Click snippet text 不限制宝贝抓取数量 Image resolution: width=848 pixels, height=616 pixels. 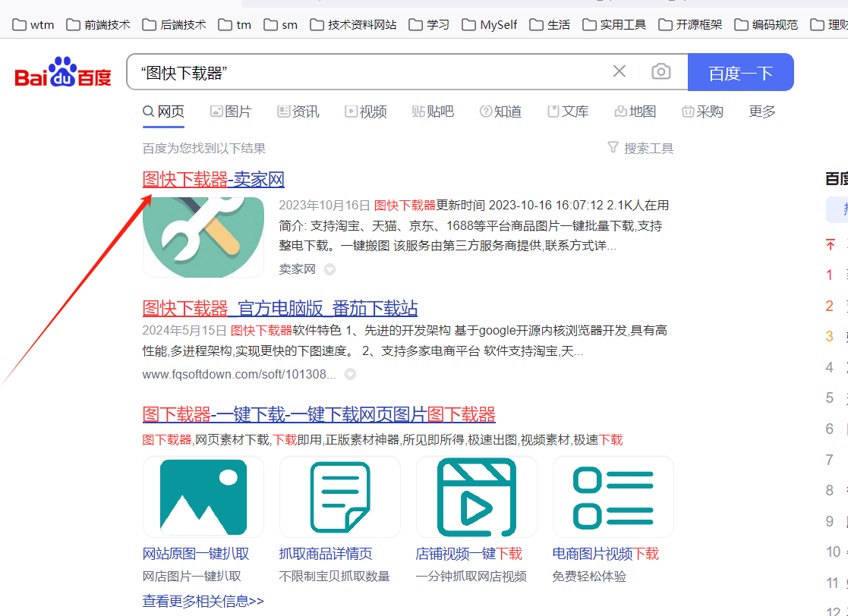tap(334, 577)
